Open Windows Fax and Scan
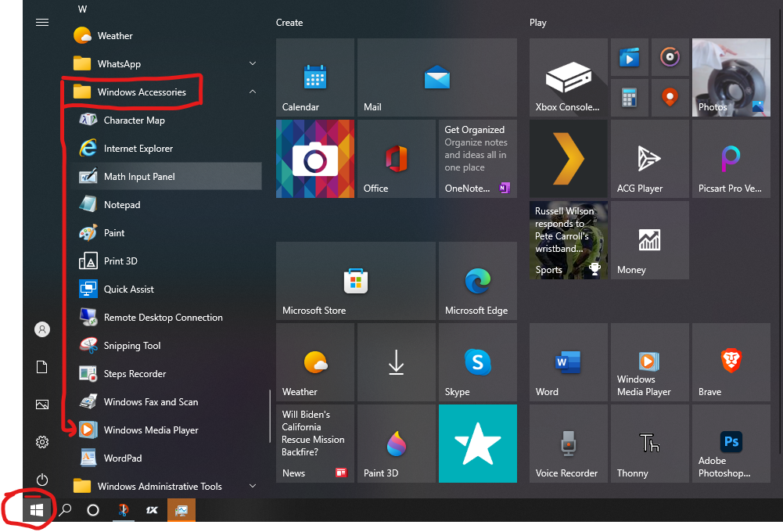Screen dimensions: 783x532 [x=166, y=401]
